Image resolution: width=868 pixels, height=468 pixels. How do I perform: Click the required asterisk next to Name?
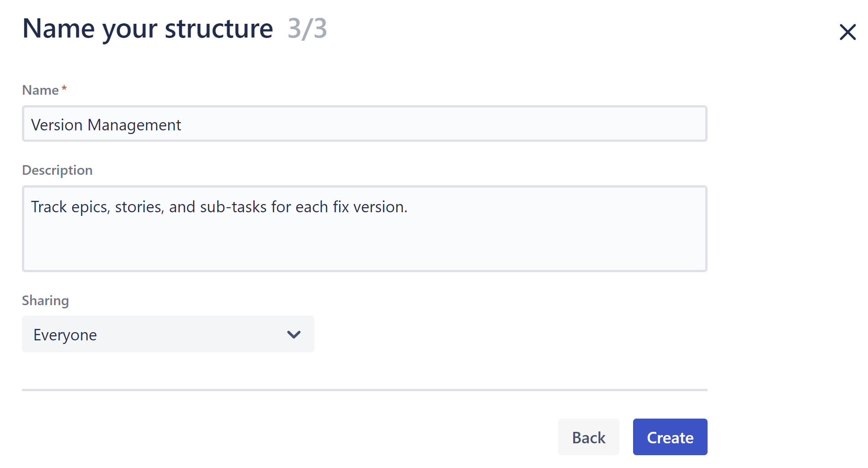(x=64, y=88)
